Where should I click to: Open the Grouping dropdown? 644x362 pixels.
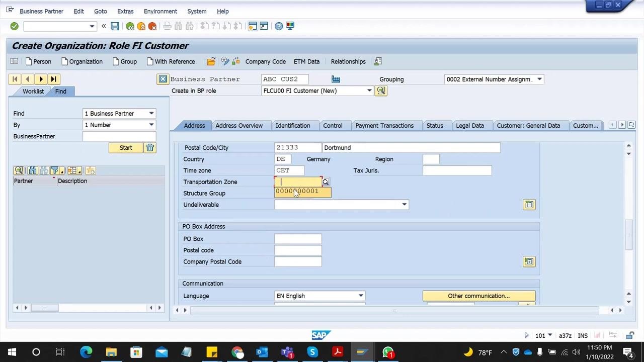click(x=539, y=79)
